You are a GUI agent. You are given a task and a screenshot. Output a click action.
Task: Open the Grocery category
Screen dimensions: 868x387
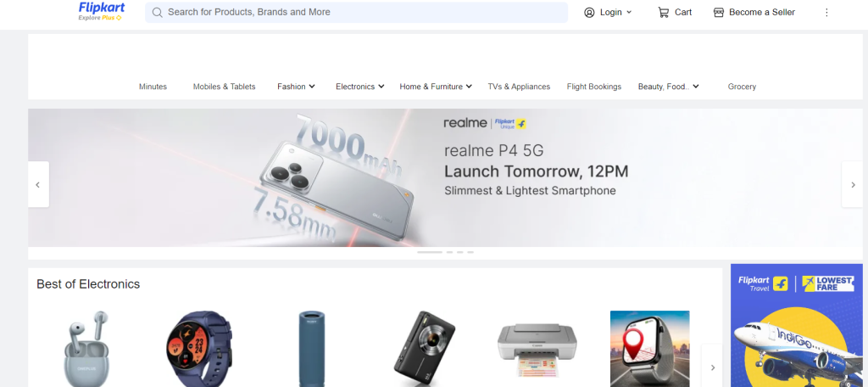(742, 87)
